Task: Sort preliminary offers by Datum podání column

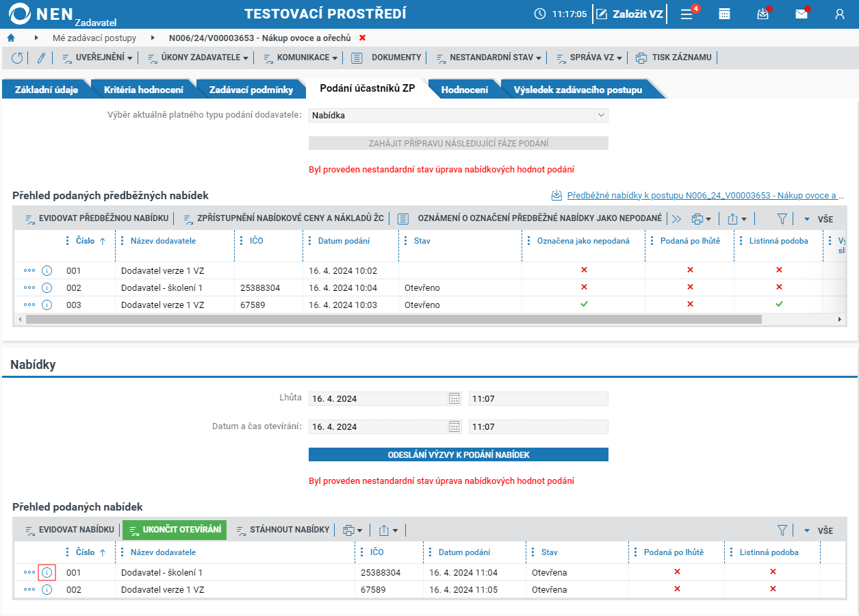Action: point(344,241)
